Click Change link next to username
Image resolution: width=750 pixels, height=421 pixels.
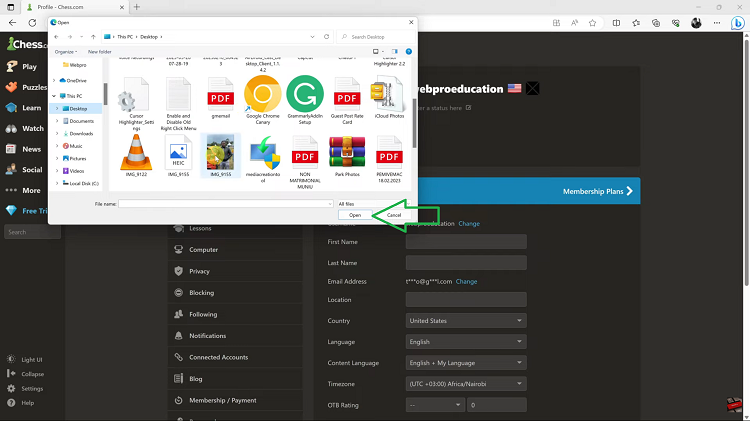(x=469, y=223)
